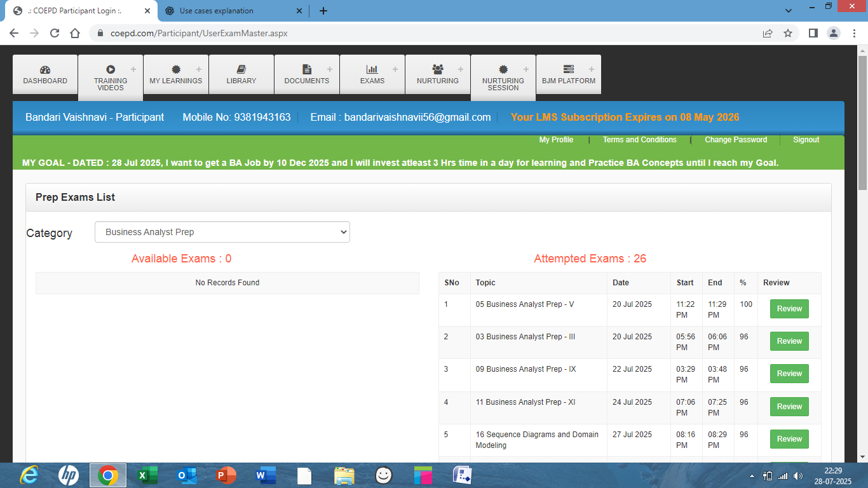Open the Category dropdown list
Viewport: 868px width, 488px height.
coord(222,232)
